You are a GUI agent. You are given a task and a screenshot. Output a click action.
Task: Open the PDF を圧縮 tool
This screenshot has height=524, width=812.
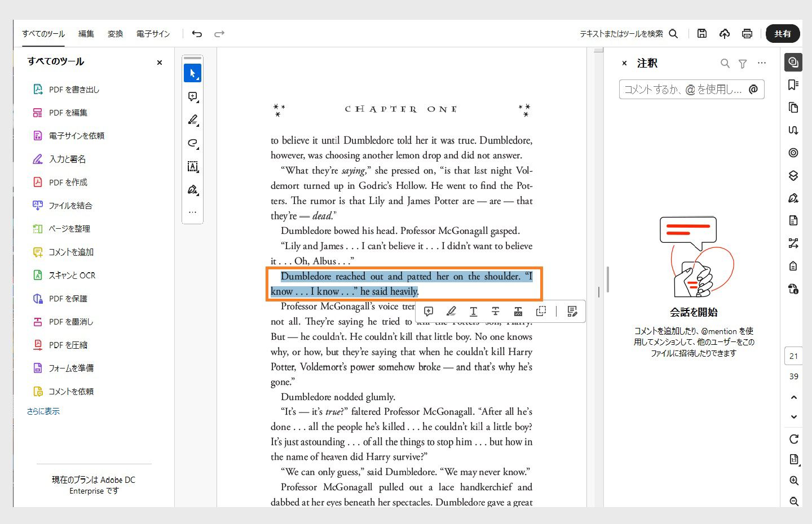tap(60, 345)
